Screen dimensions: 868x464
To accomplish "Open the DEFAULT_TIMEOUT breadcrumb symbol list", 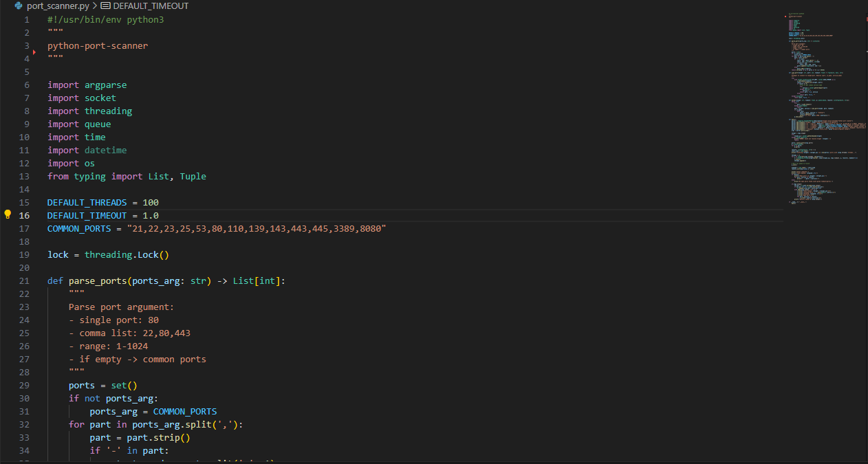I will 151,5.
